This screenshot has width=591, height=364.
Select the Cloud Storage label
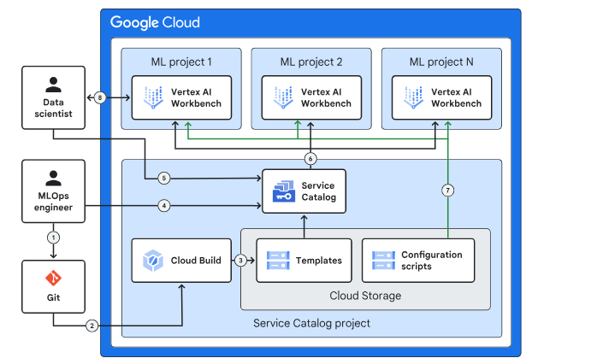[x=365, y=296]
